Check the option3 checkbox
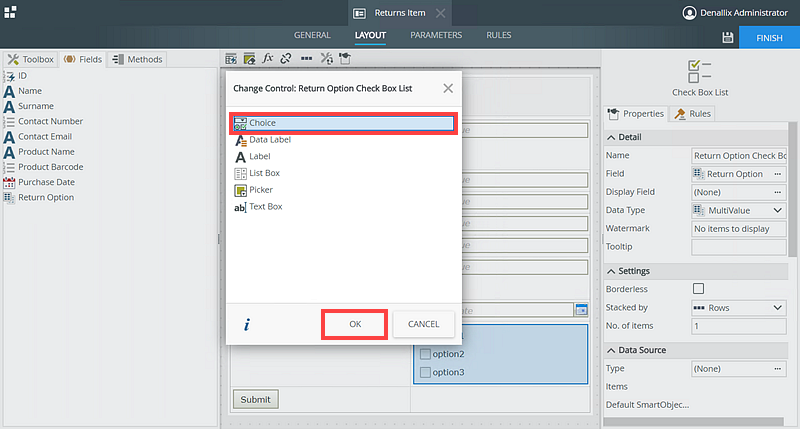800x429 pixels. pyautogui.click(x=426, y=372)
